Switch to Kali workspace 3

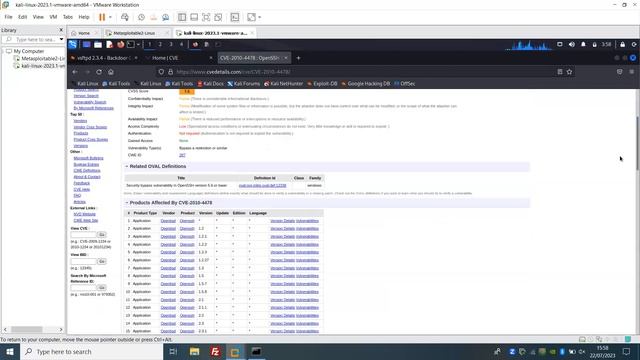[x=171, y=44]
